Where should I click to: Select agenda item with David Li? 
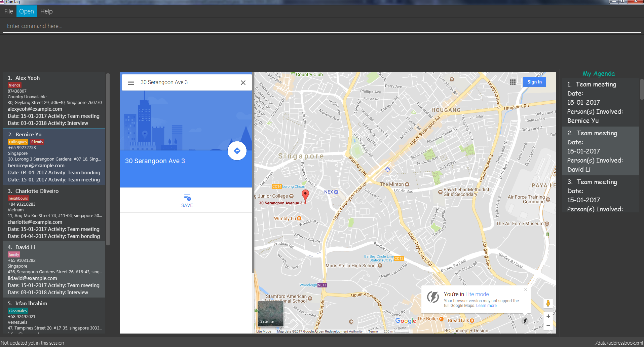click(601, 151)
